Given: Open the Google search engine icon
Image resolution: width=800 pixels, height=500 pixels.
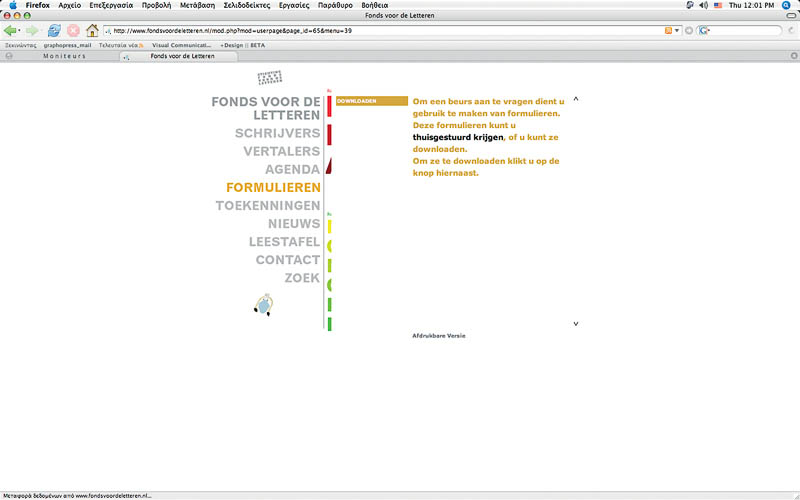Looking at the screenshot, I should click(x=704, y=31).
